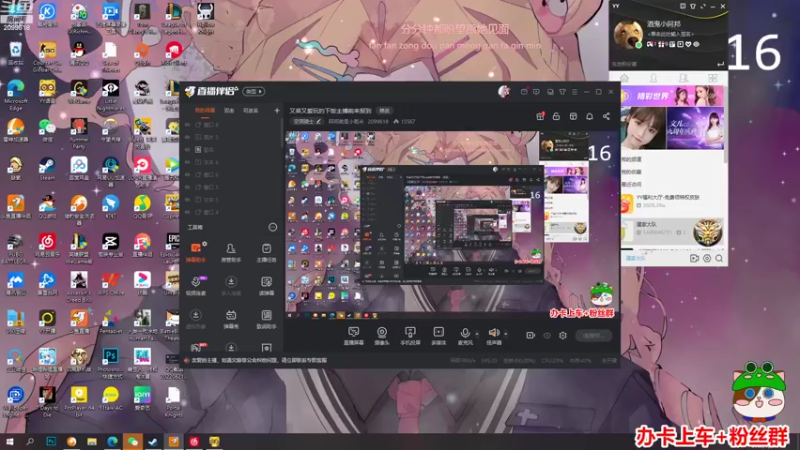Select the 窗口 8 source row
800x450 pixels.
[231, 124]
